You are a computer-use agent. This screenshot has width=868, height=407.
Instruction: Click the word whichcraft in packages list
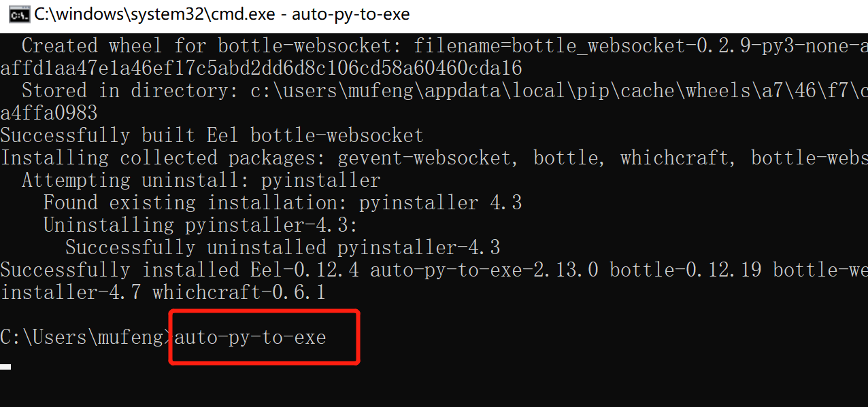point(675,158)
